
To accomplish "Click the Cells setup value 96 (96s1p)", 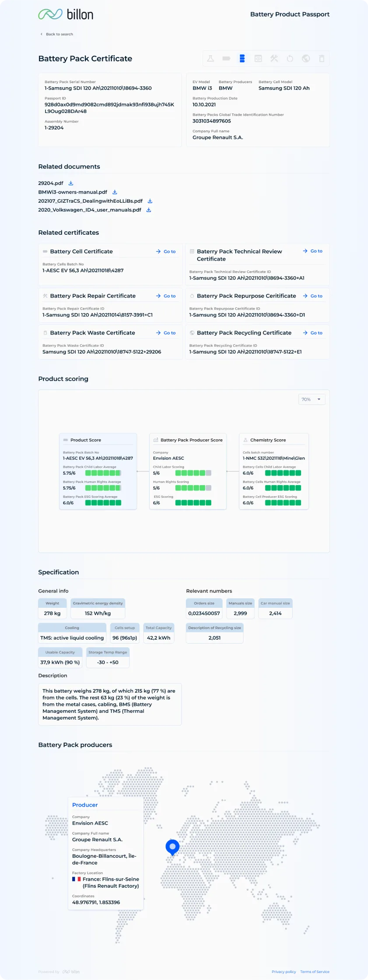I will 125,638.
